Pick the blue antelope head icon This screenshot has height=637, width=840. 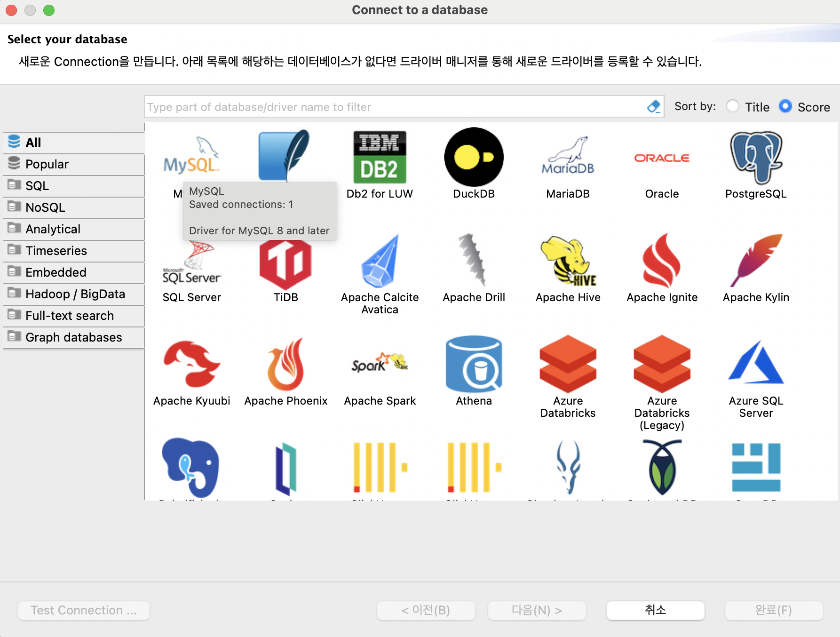pos(568,467)
